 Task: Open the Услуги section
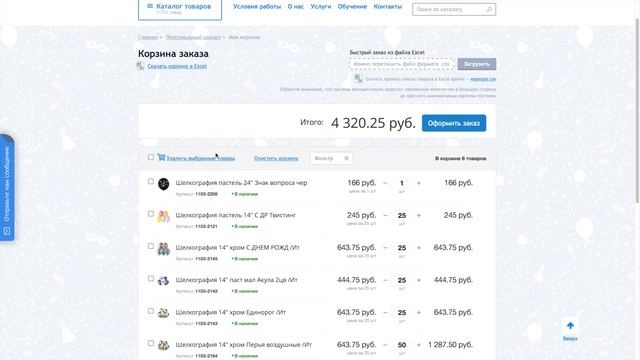tap(320, 7)
